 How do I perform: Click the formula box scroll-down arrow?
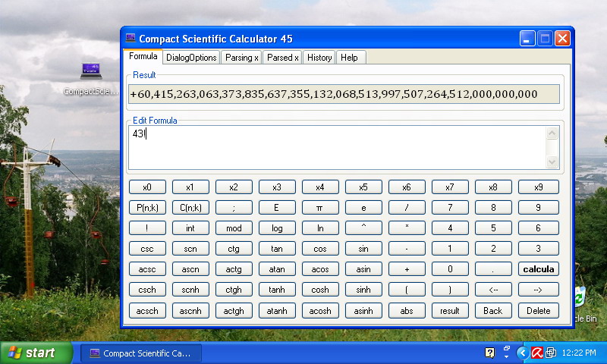(x=552, y=162)
